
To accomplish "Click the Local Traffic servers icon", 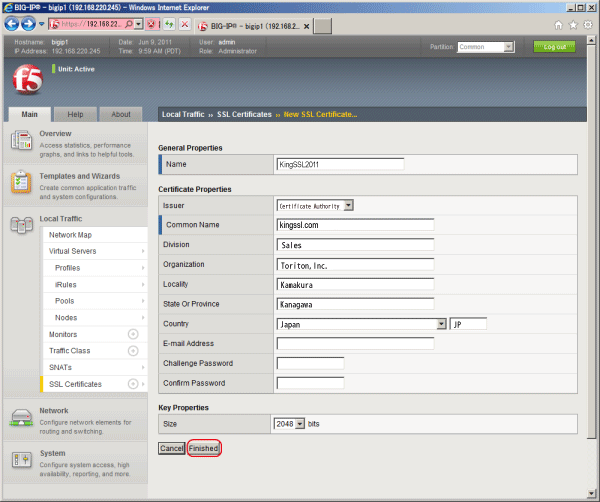I will click(x=21, y=225).
